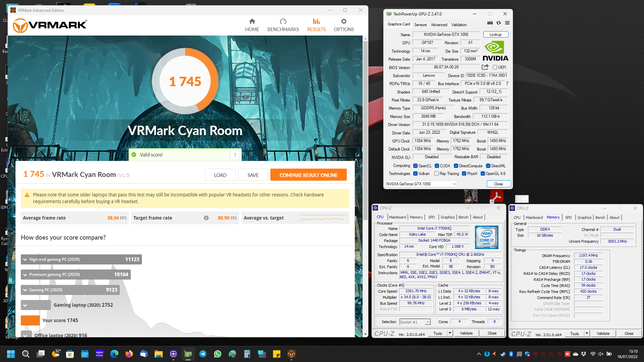The image size is (644, 362).
Task: Open the VRMark Benchmarks gauge icon
Action: pyautogui.click(x=283, y=21)
